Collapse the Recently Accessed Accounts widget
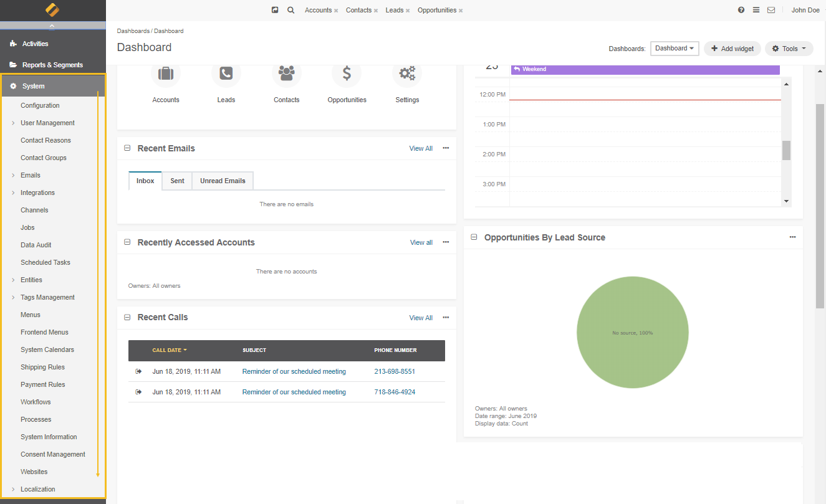The height and width of the screenshot is (504, 826). (x=127, y=242)
